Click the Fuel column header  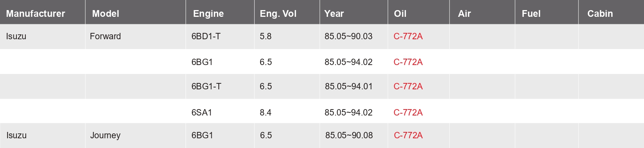pos(531,14)
